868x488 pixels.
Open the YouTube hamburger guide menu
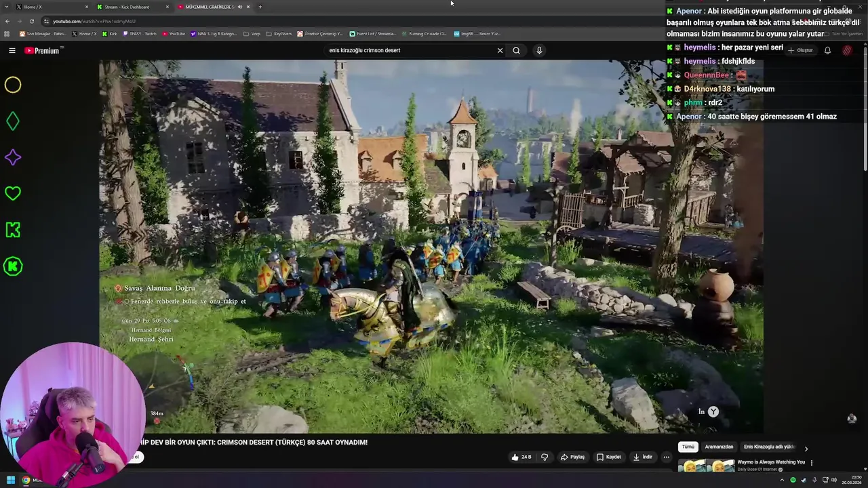[x=12, y=50]
